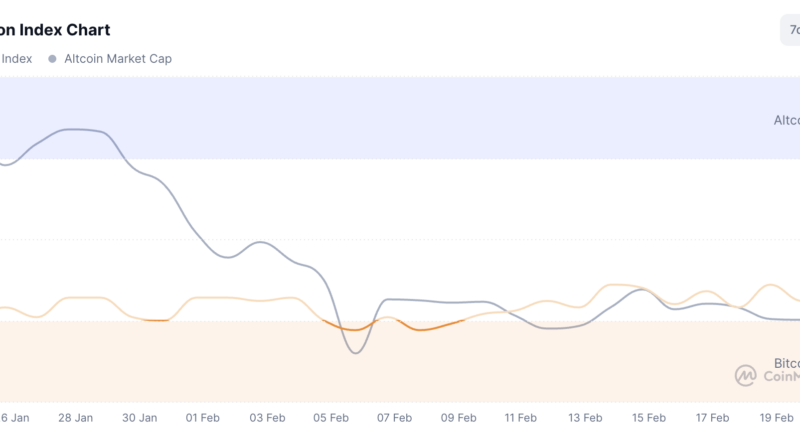The height and width of the screenshot is (445, 800).
Task: Click the 17 Feb date axis label
Action: (712, 417)
